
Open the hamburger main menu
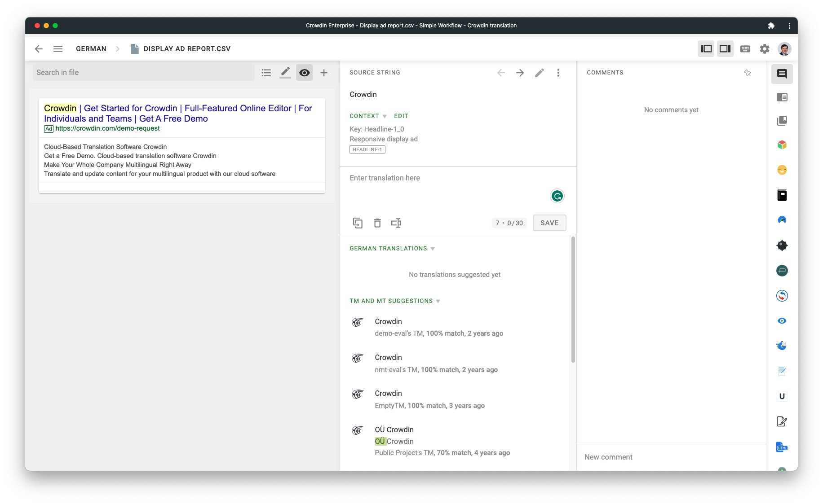tap(58, 49)
